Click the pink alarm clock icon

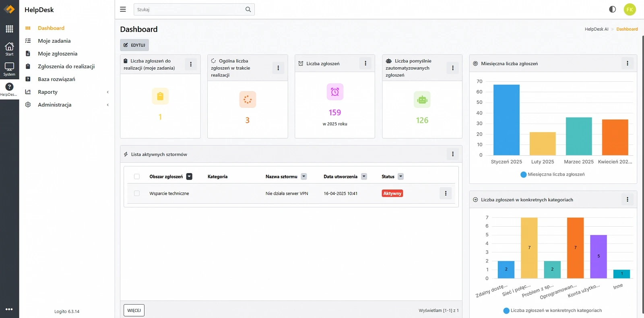[x=335, y=92]
